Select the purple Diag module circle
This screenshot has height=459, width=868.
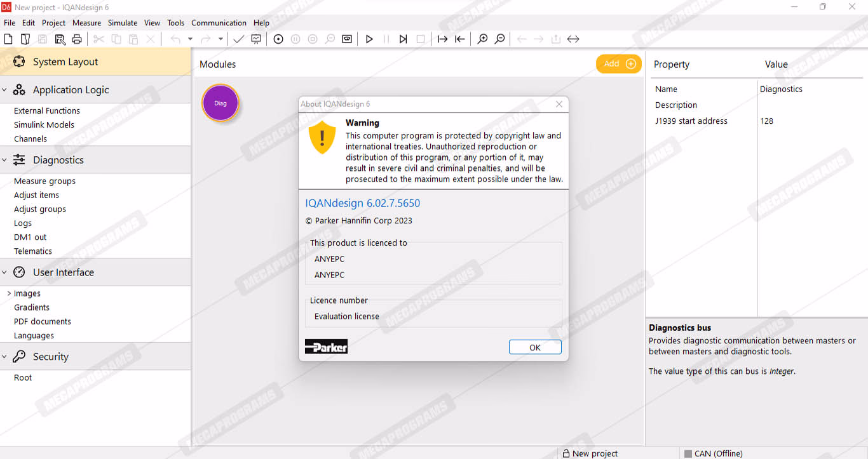tap(220, 103)
